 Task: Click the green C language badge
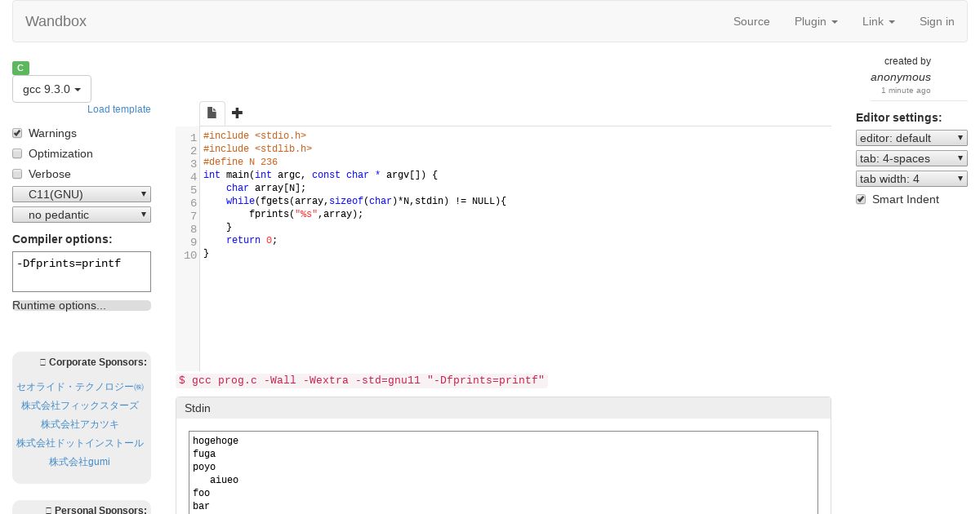(21, 68)
